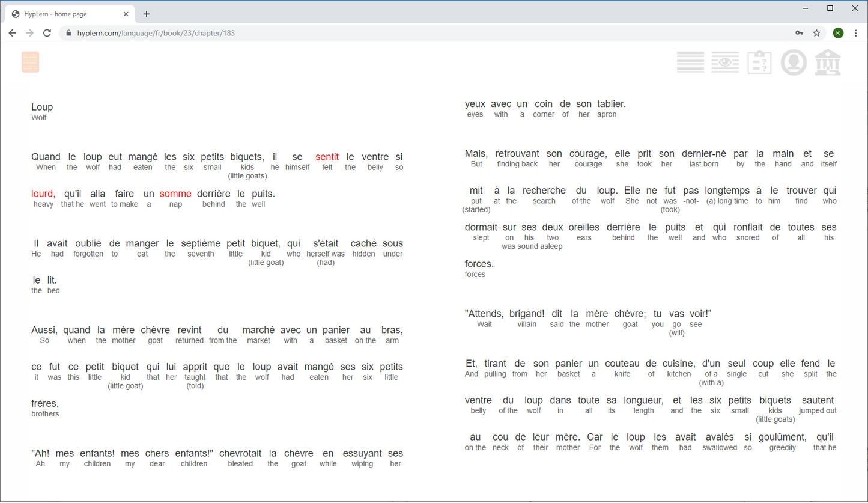This screenshot has height=503, width=868.
Task: Open the green K profile avatar
Action: pos(838,33)
